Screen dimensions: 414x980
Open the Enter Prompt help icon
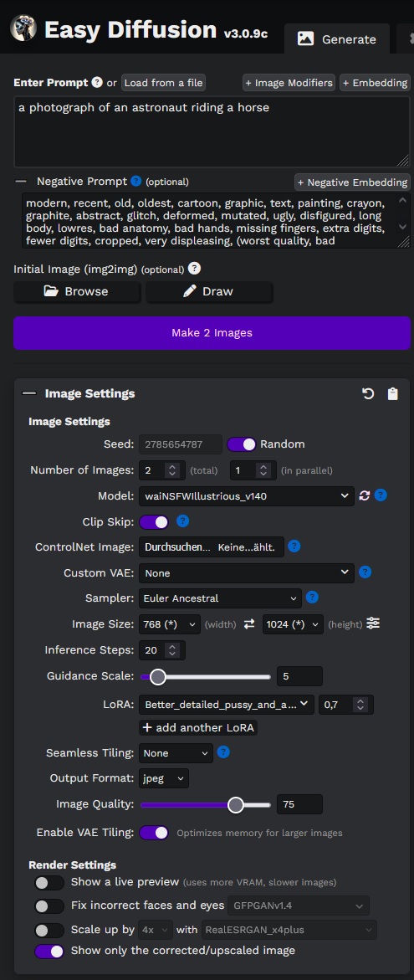[97, 82]
